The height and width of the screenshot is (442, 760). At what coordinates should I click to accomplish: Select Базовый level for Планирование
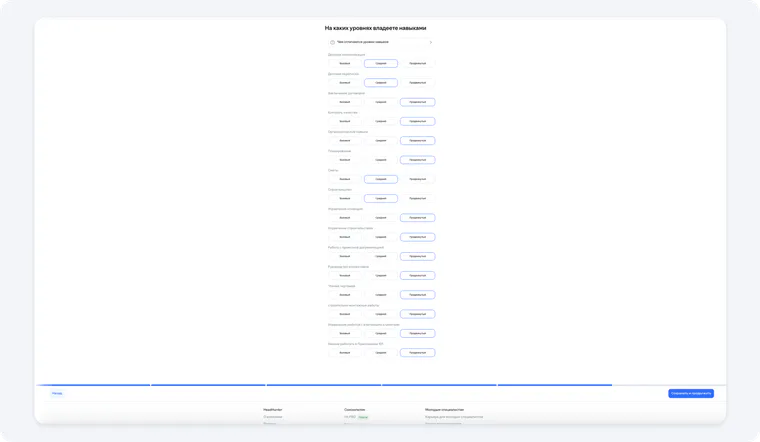(345, 160)
